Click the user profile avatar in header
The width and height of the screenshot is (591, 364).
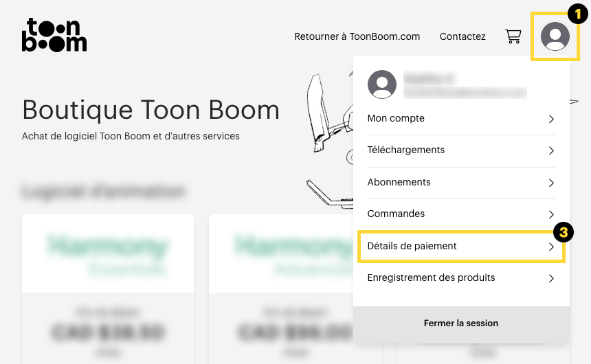click(555, 36)
